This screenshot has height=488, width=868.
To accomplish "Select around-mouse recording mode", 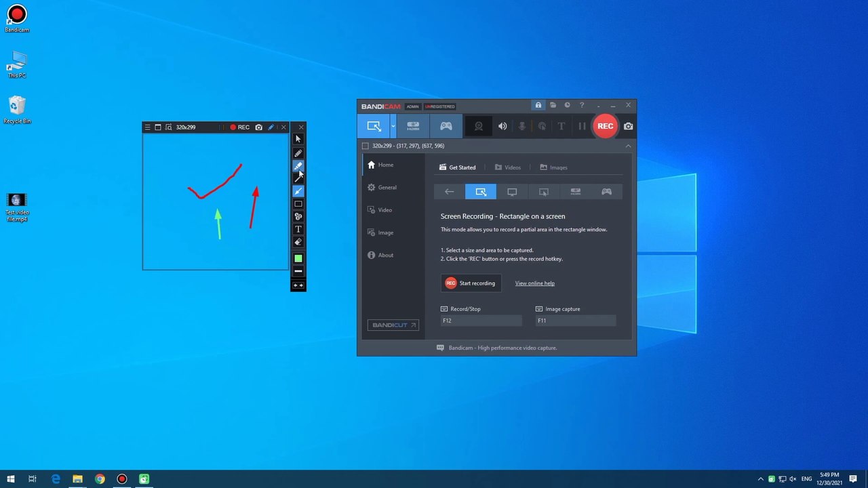I will (543, 192).
